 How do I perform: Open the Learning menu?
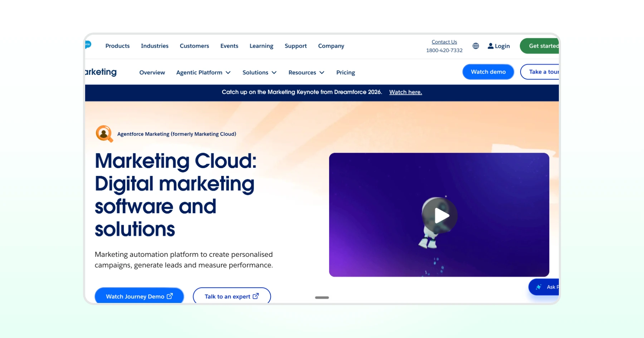pos(262,46)
